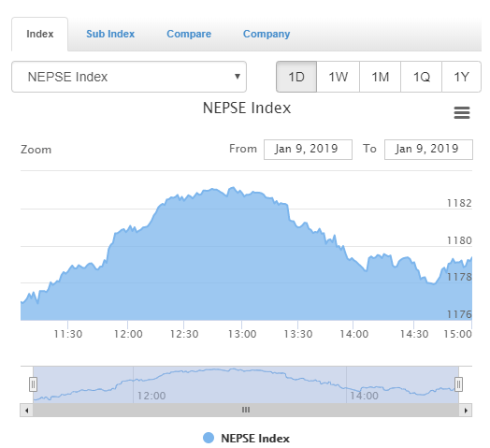Image resolution: width=490 pixels, height=448 pixels.
Task: Click the navigator scroll left arrow
Action: point(26,411)
